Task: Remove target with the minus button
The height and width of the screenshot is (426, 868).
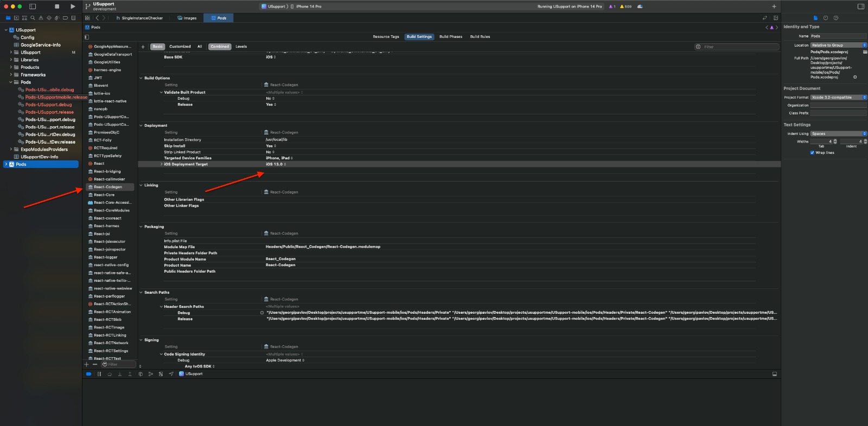Action: click(95, 364)
